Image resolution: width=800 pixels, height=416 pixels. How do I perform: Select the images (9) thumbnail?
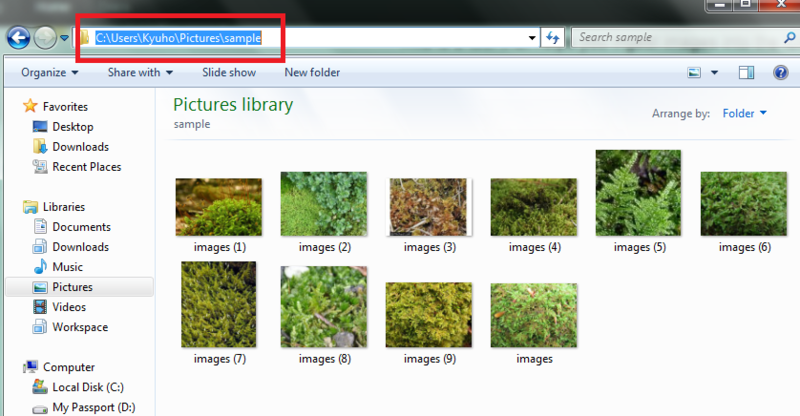pyautogui.click(x=429, y=315)
